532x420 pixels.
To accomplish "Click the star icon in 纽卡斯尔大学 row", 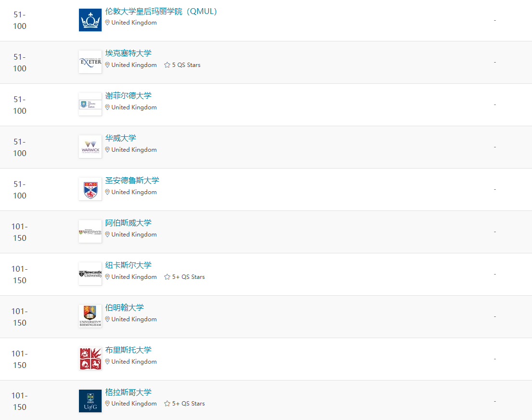I will (x=167, y=277).
